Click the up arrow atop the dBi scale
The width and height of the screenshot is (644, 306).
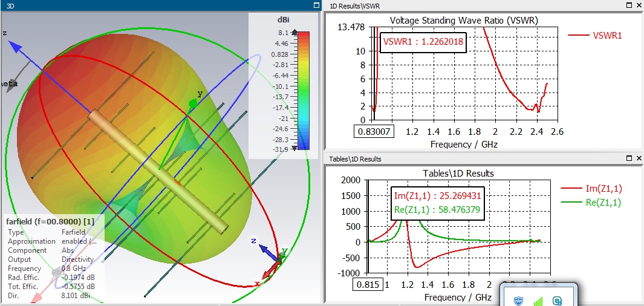tap(294, 32)
